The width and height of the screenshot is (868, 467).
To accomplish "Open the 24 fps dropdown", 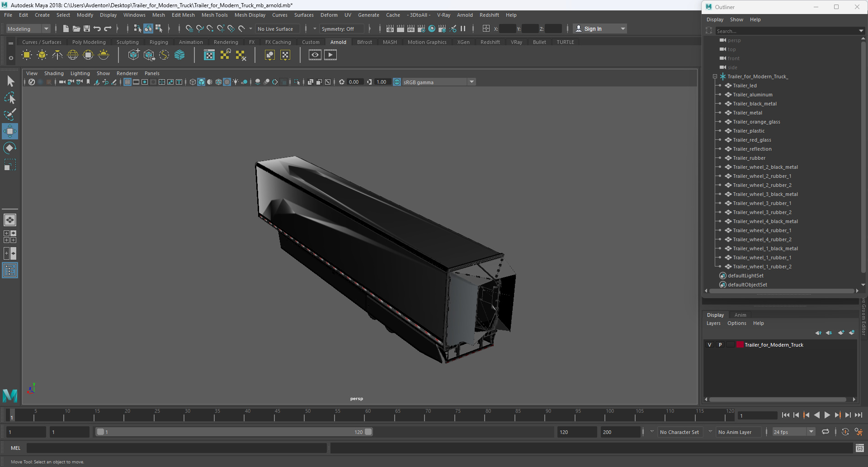I will (793, 432).
